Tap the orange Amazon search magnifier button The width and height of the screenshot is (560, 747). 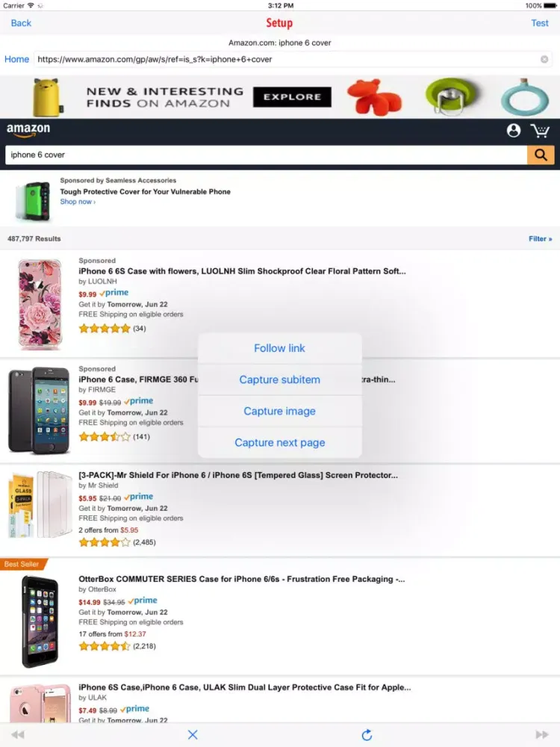(x=540, y=155)
